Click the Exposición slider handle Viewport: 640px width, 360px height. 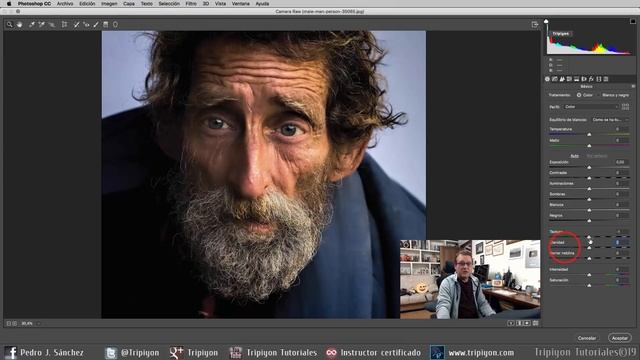click(x=589, y=167)
